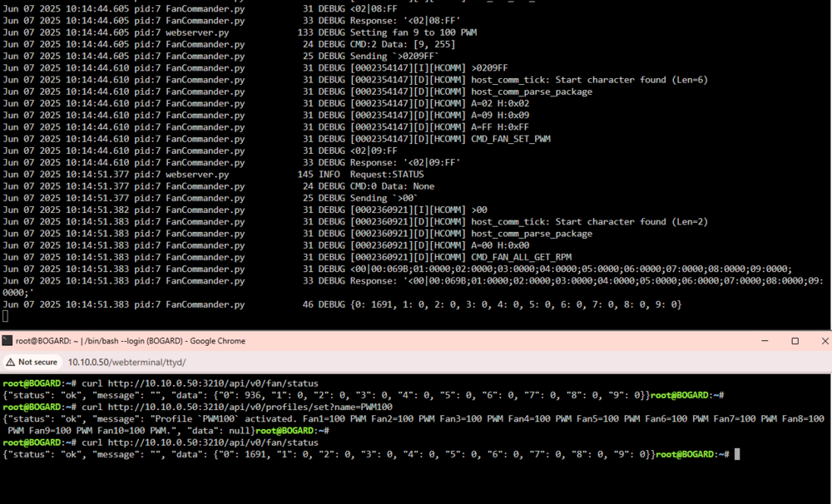The height and width of the screenshot is (504, 832).
Task: Click the log line 'Sending `>0209FF`'
Action: [394, 56]
